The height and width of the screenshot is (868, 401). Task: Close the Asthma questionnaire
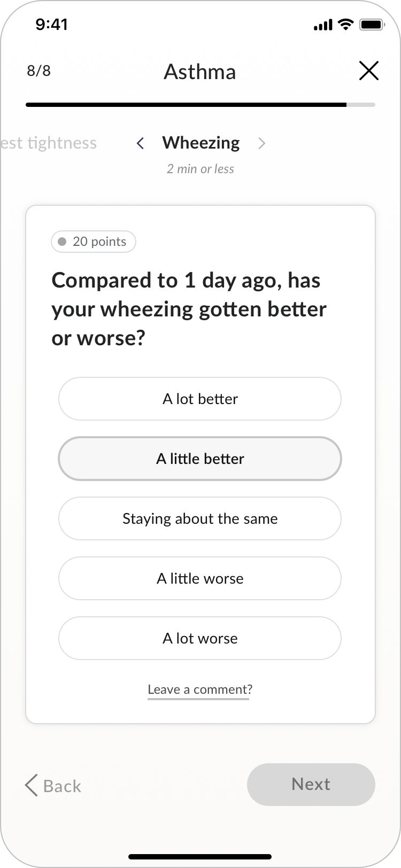(368, 71)
